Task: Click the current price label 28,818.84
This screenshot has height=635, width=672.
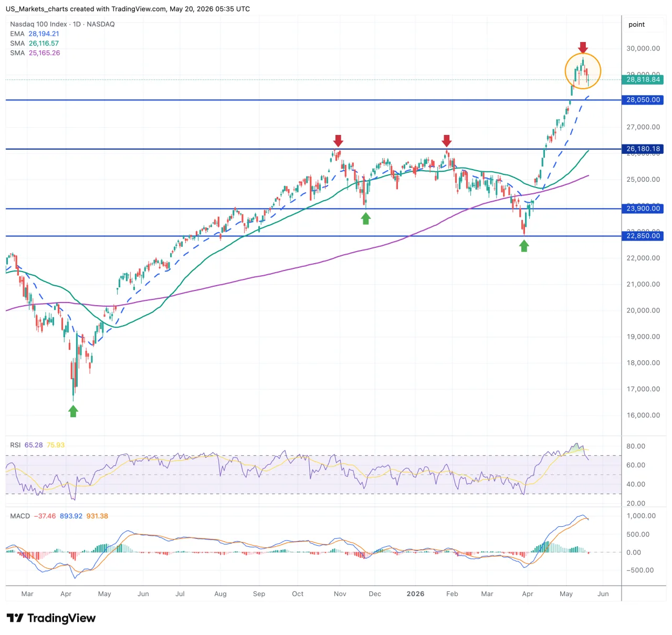Action: coord(643,80)
